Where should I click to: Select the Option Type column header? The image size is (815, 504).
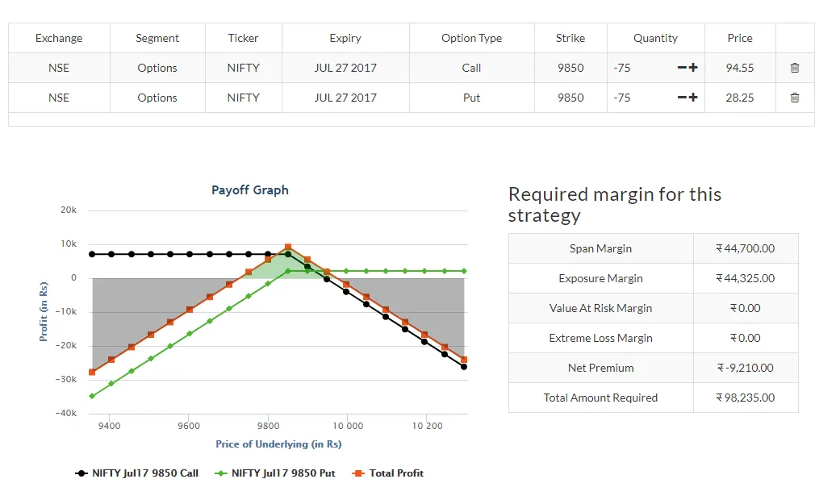tap(471, 38)
